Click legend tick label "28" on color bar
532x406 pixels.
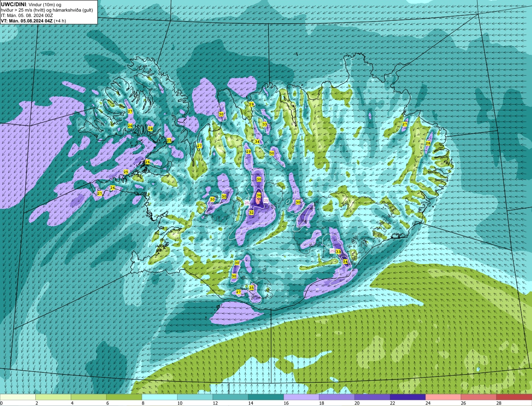coord(499,403)
